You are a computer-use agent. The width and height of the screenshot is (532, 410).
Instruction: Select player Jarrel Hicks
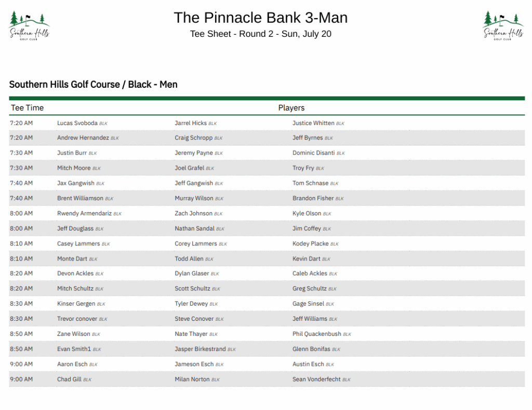[191, 123]
